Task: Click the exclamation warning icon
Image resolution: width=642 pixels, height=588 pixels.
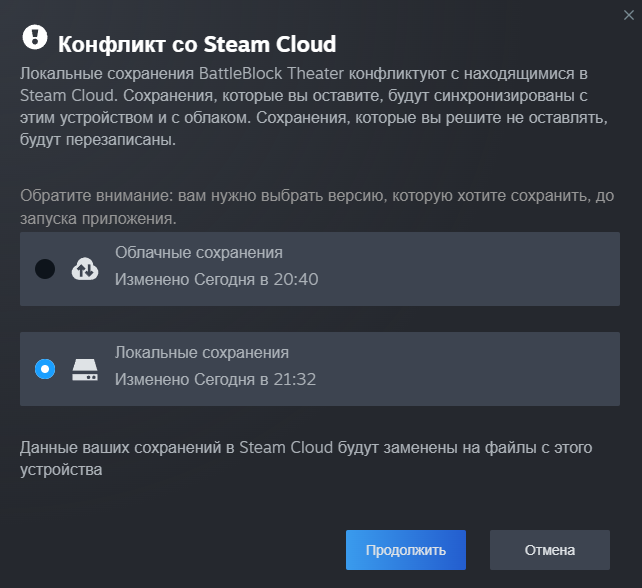Action: 35,37
